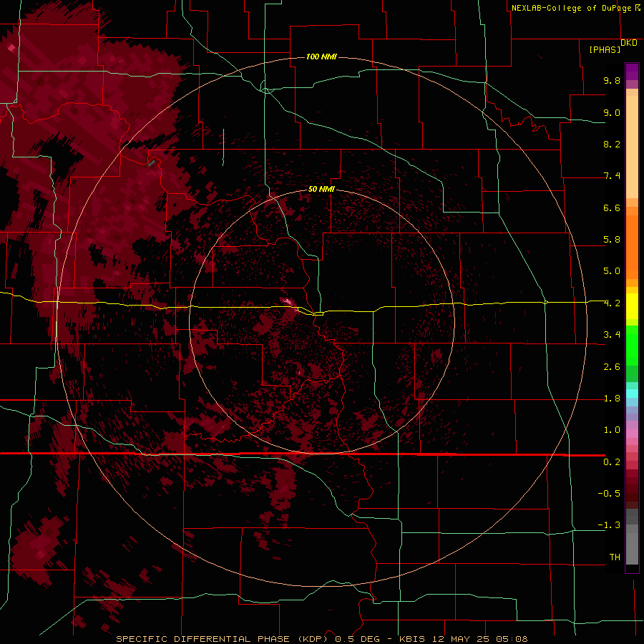
Task: Select the 1.0 legend value
Action: pos(612,430)
